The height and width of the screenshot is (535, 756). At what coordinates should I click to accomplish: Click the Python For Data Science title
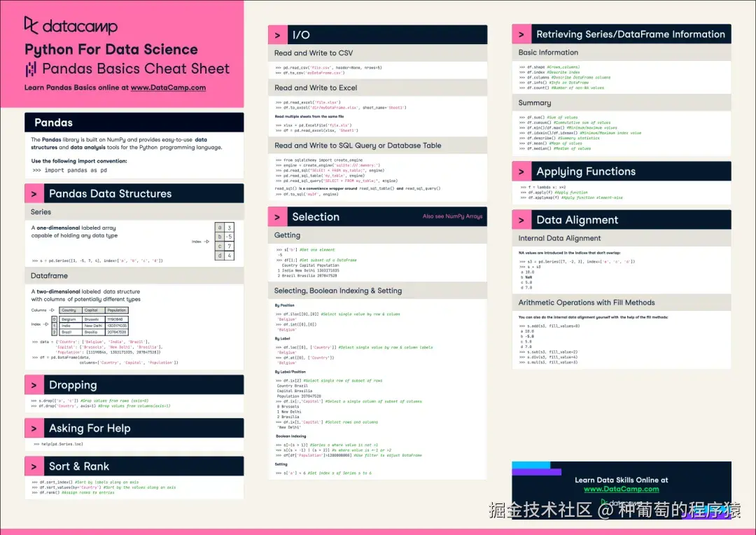tap(111, 50)
